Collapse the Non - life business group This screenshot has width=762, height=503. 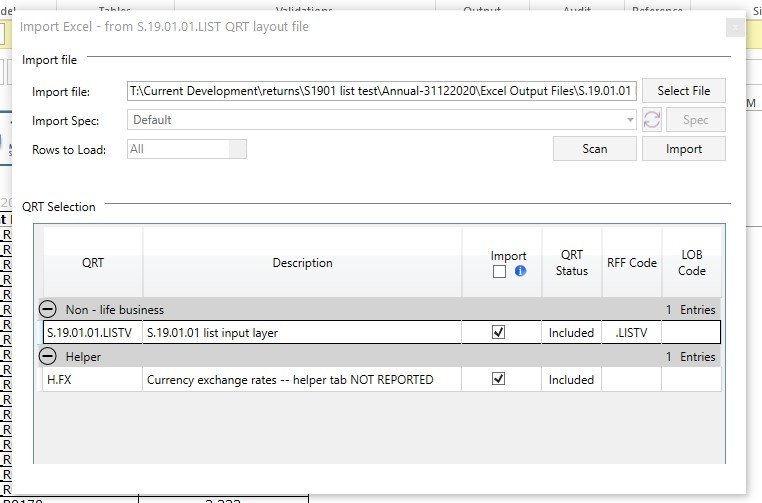click(48, 309)
